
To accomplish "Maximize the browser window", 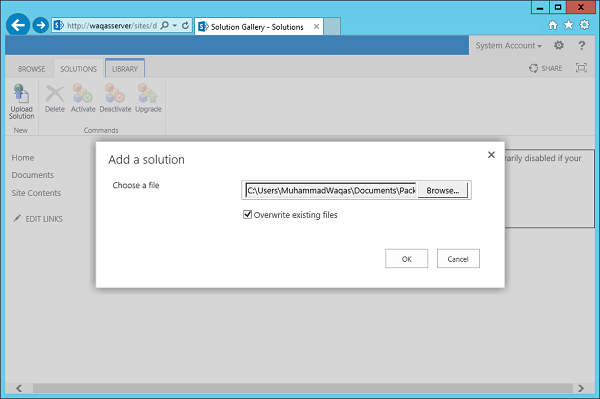I will pyautogui.click(x=558, y=7).
